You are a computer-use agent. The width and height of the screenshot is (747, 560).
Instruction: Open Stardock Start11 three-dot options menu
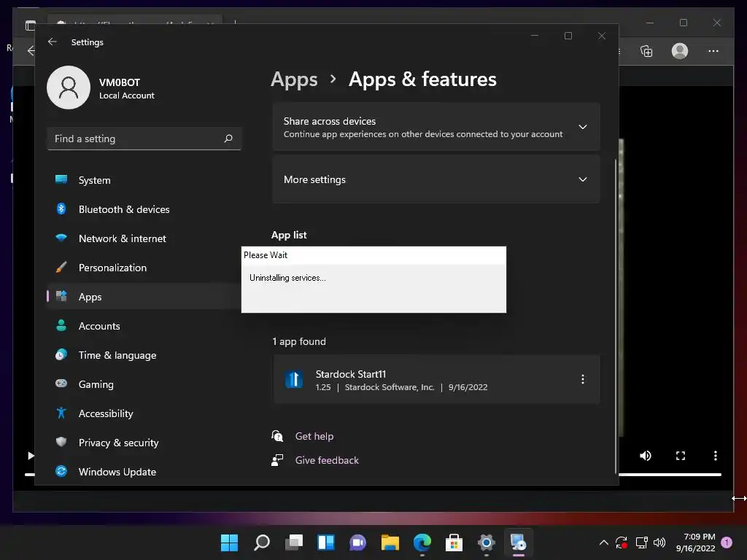coord(583,379)
